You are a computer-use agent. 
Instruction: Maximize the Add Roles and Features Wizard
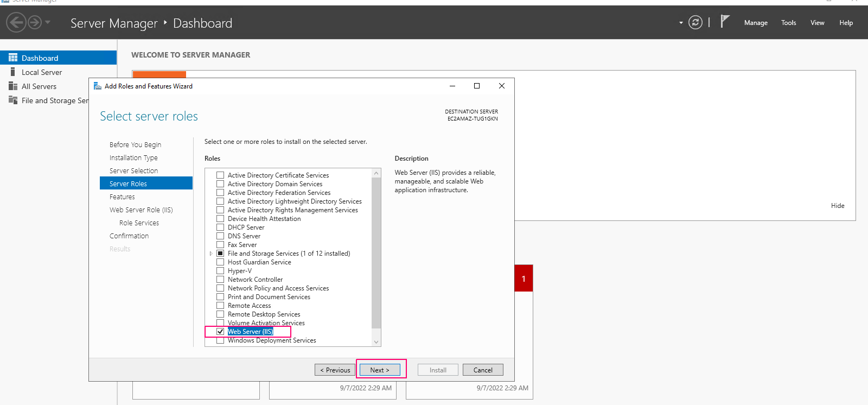tap(477, 86)
